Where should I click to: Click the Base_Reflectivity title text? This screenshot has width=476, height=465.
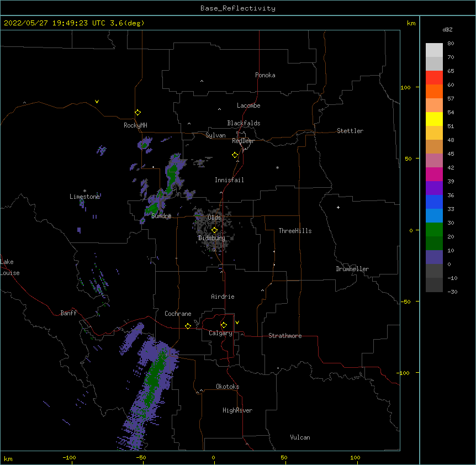pos(238,8)
